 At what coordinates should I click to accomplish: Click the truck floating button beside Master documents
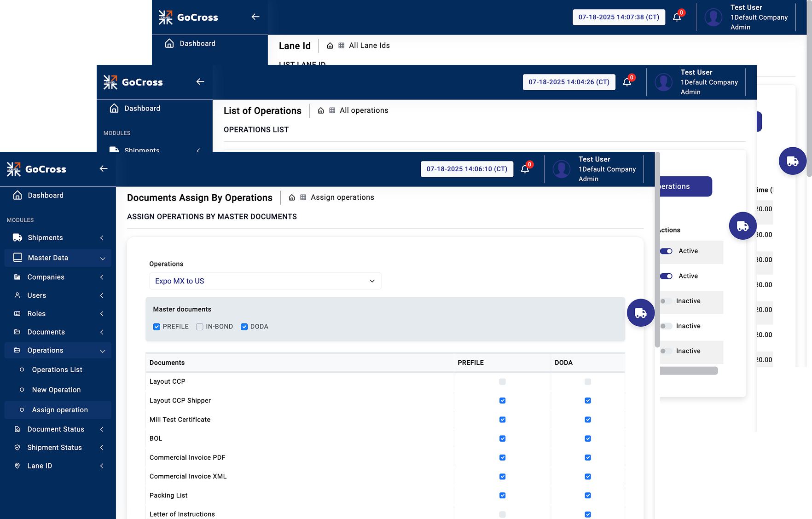(x=640, y=313)
